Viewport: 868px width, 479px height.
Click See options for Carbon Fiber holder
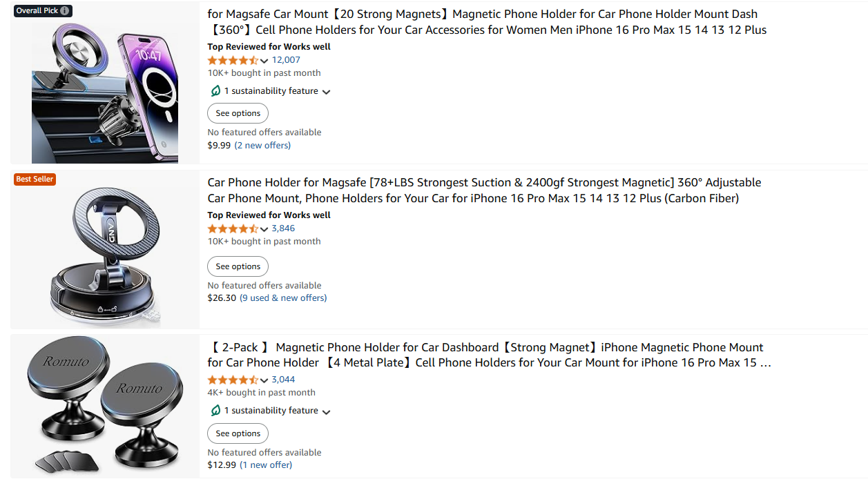(x=238, y=266)
